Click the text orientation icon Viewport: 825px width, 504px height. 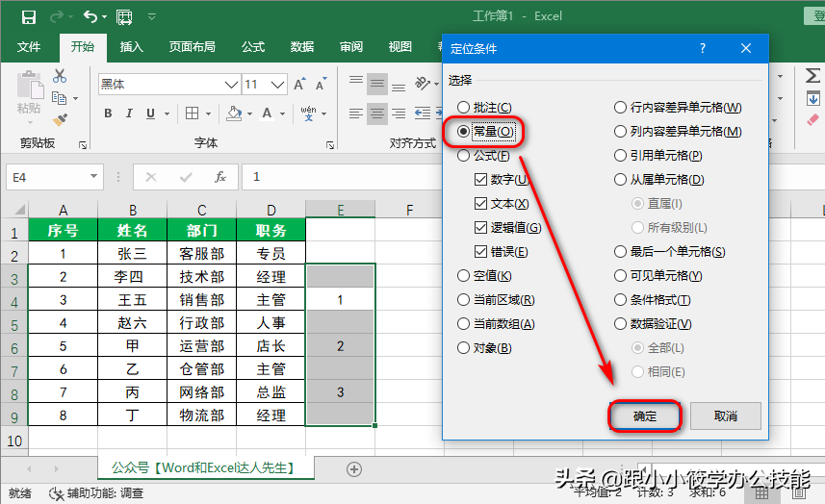click(422, 83)
